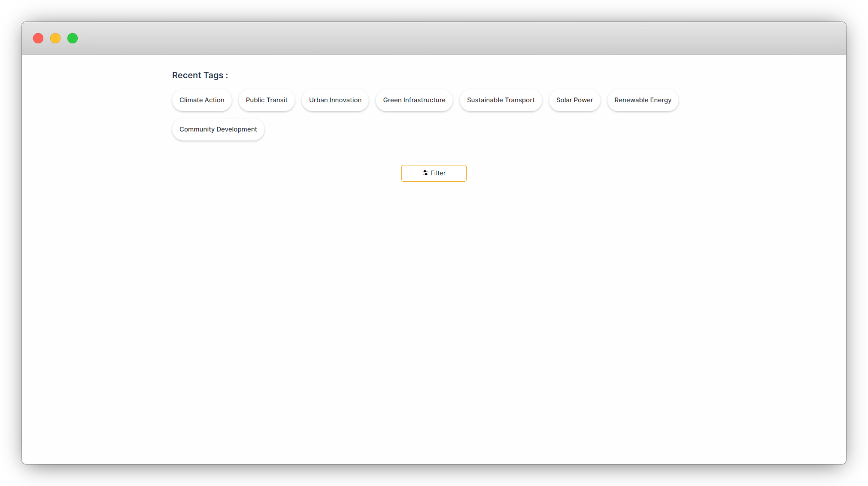Select the Renewable Energy tag chip
The height and width of the screenshot is (486, 868).
pyautogui.click(x=643, y=100)
